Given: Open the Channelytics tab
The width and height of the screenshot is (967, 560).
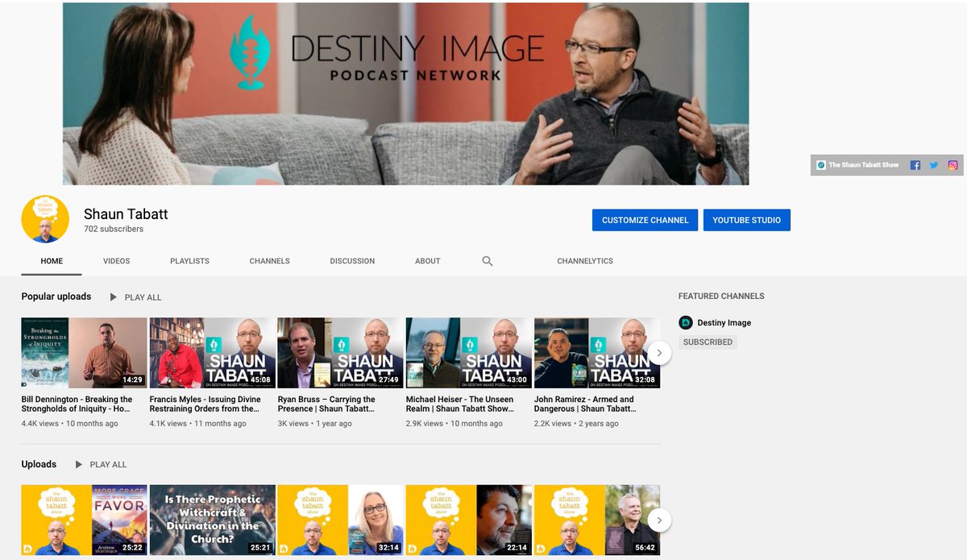Looking at the screenshot, I should point(585,261).
